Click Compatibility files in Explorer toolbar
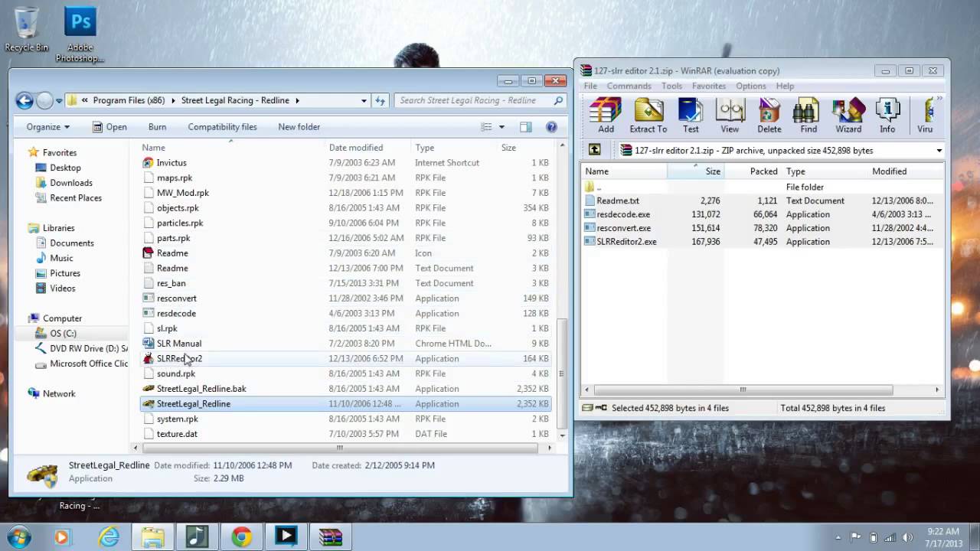 pos(222,127)
